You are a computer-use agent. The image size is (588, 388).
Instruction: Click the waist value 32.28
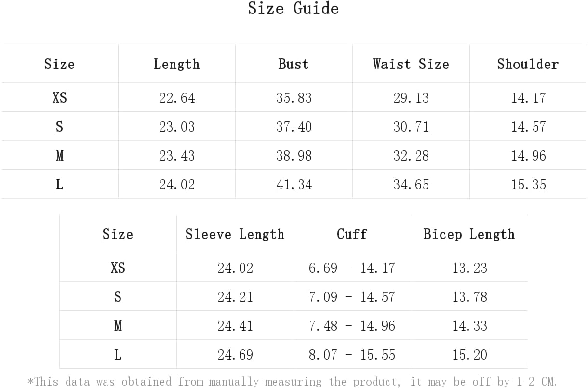[x=411, y=156]
